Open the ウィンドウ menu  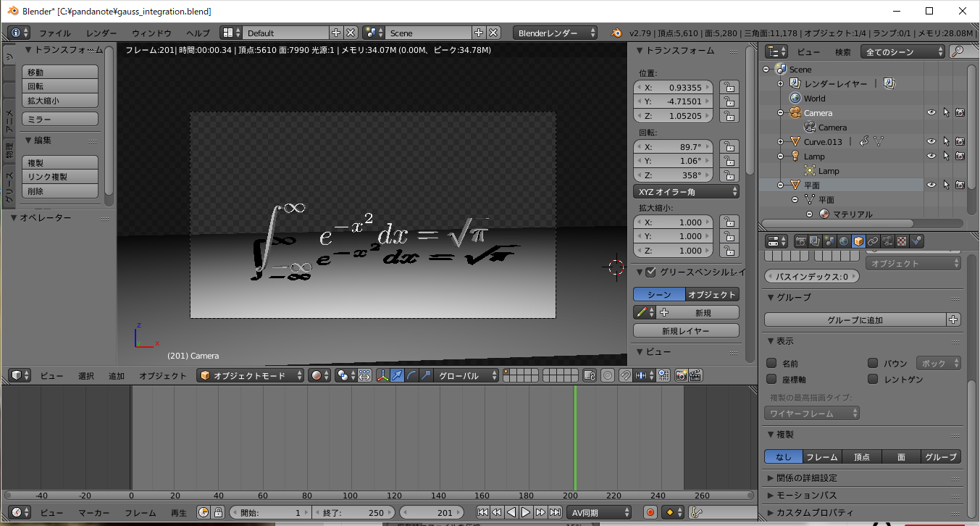click(x=151, y=33)
